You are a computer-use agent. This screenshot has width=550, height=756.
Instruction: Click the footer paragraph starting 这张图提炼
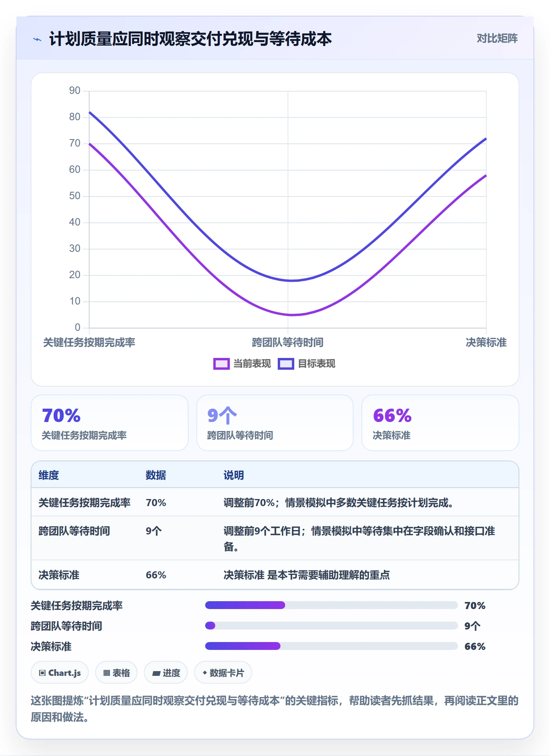[x=275, y=709]
